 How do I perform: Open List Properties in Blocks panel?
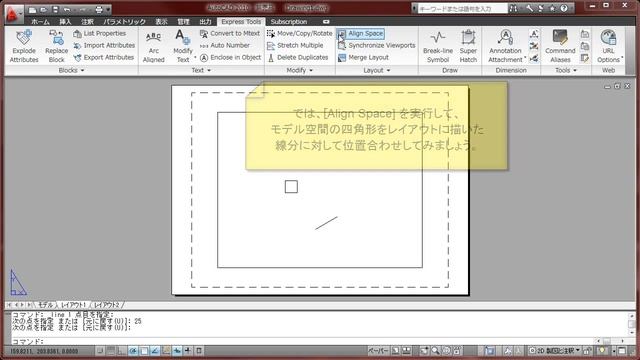[100, 33]
